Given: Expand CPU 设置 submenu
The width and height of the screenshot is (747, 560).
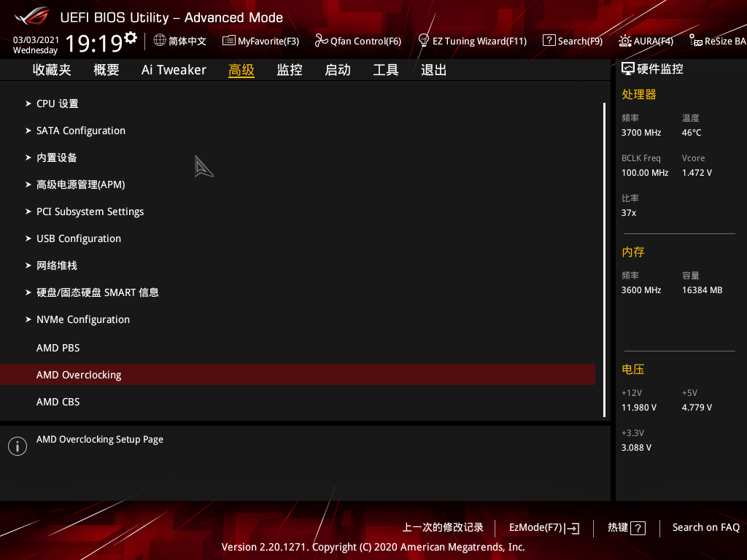Looking at the screenshot, I should (x=57, y=104).
